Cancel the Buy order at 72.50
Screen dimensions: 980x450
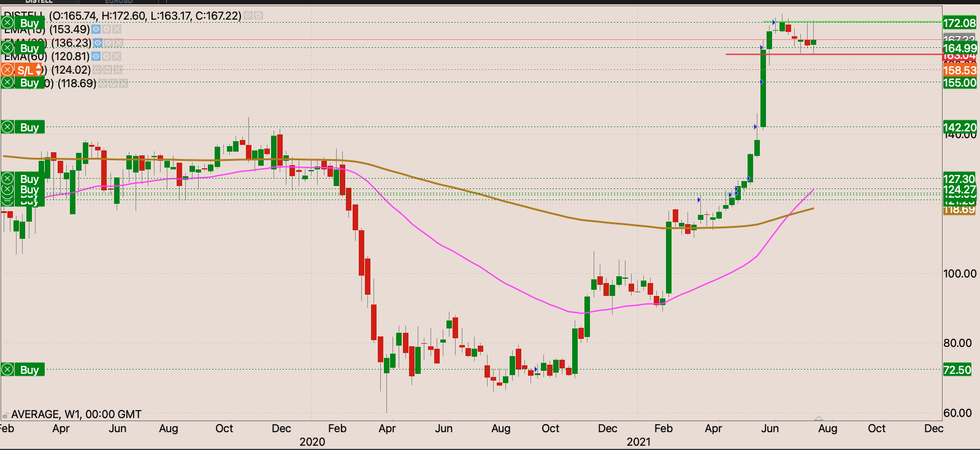coord(7,370)
